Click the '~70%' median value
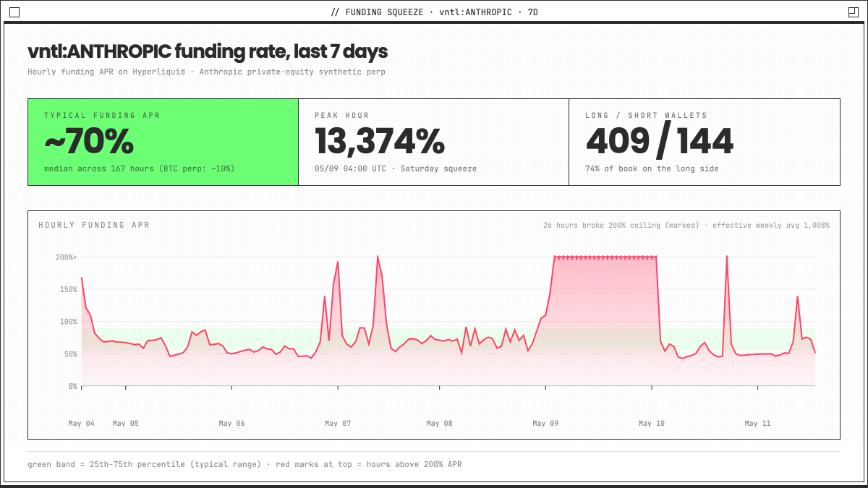Screen dimensions: 868x488 click(89, 142)
